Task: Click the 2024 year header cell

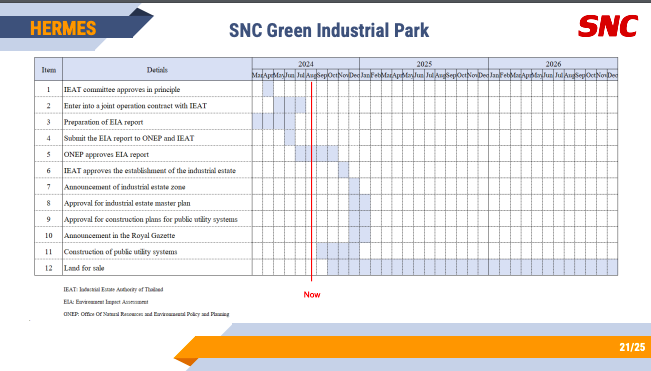Action: click(x=306, y=64)
